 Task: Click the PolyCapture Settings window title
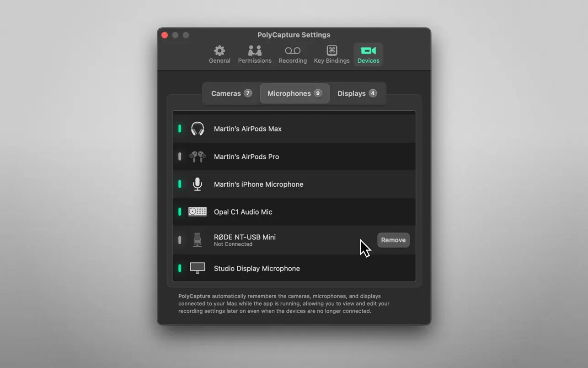294,35
